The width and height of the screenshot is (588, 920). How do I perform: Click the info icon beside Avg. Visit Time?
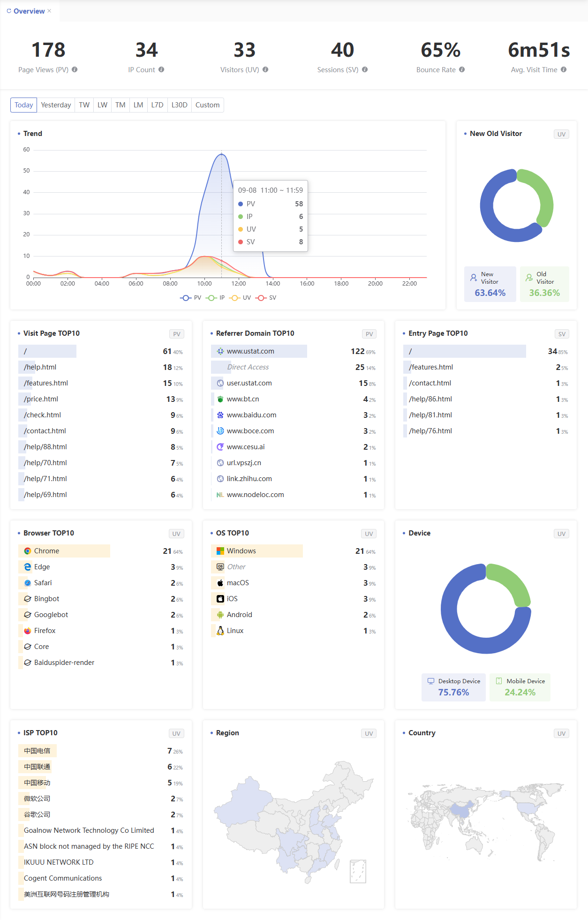(x=564, y=69)
